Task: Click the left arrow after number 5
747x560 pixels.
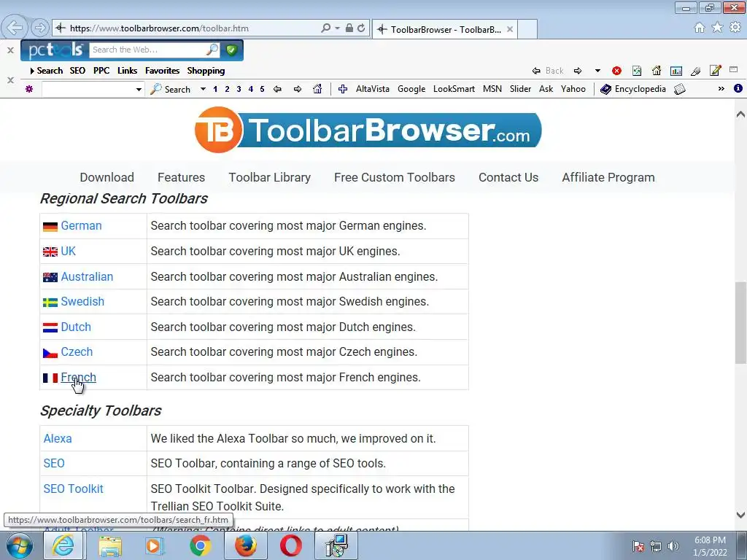Action: [x=277, y=89]
